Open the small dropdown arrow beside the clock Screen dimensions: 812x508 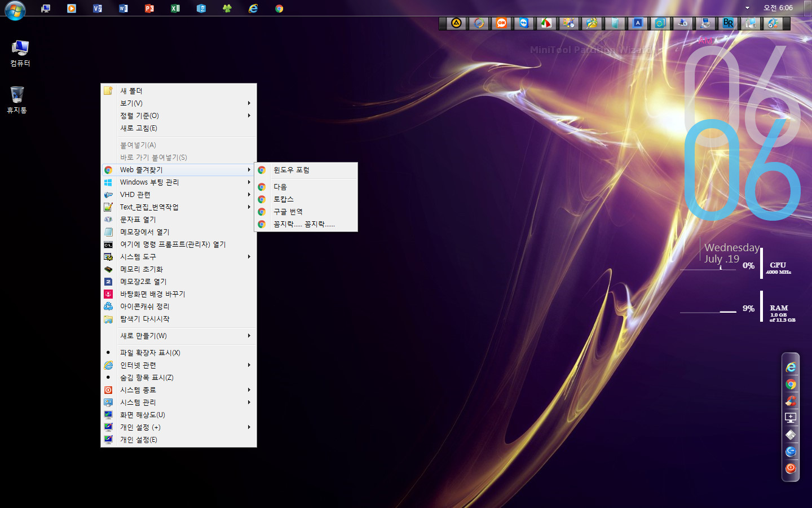[x=747, y=8]
